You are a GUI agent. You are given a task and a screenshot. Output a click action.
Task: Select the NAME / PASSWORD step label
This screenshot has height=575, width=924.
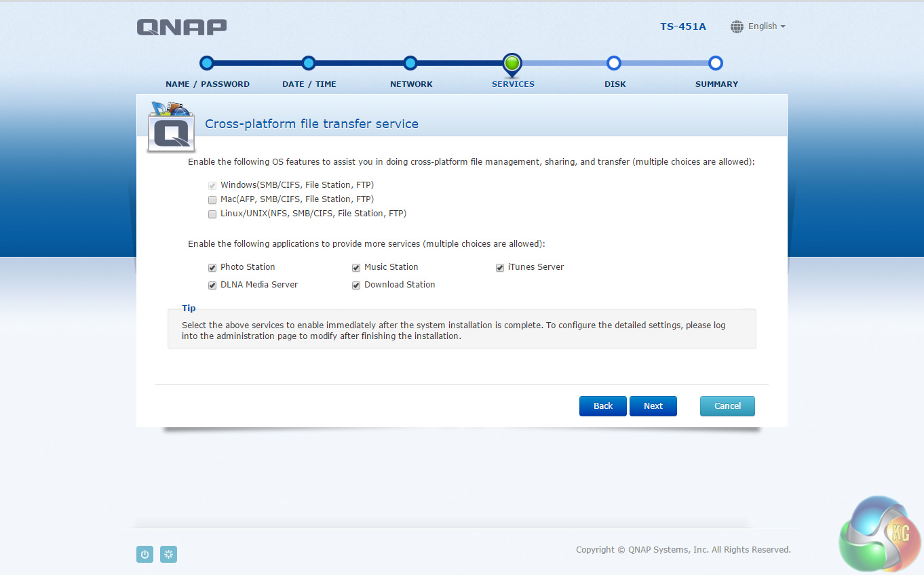tap(208, 84)
